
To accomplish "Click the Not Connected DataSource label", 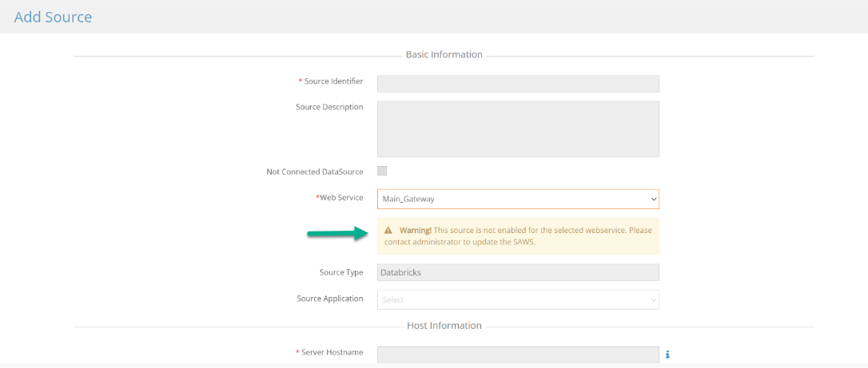I will coord(314,172).
